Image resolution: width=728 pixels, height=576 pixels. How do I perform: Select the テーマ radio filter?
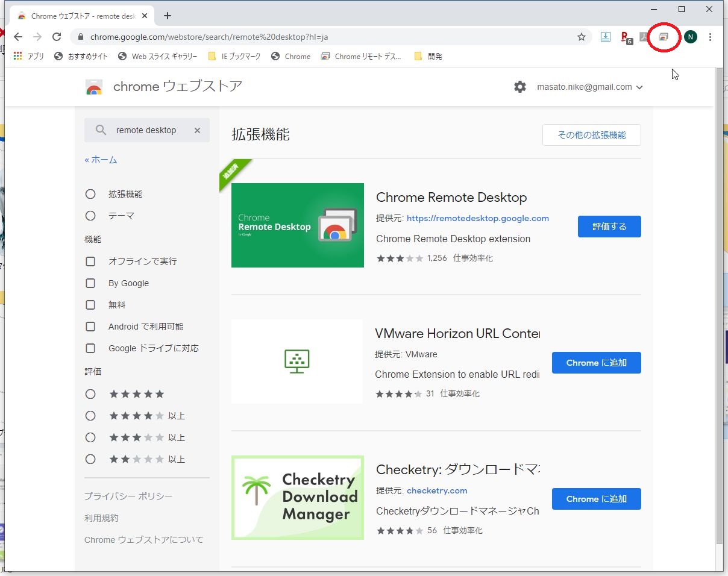(x=90, y=216)
